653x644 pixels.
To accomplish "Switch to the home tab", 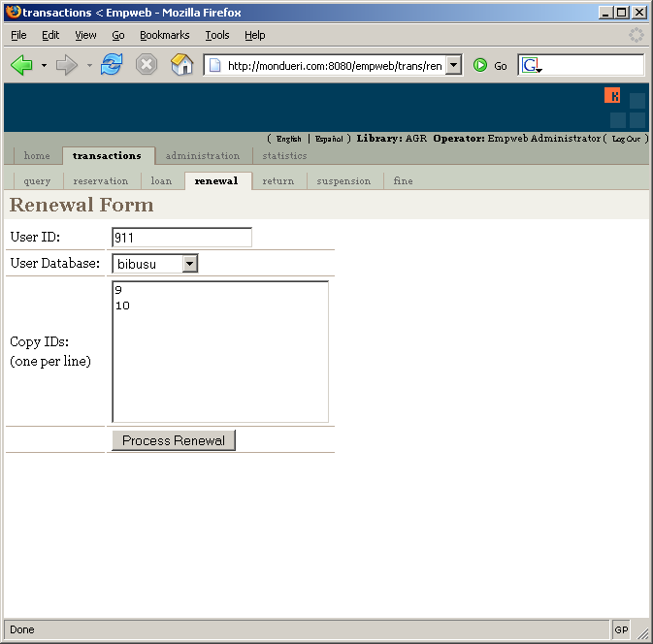I will pos(37,156).
